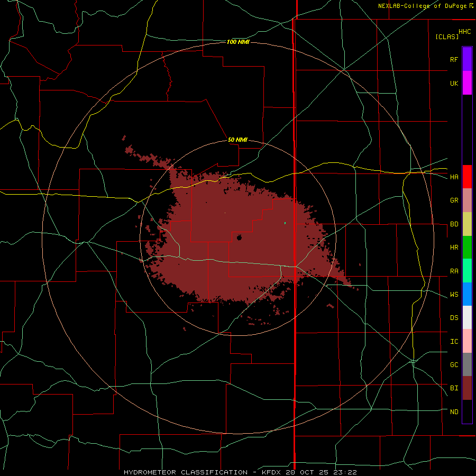Click the 50 NMI range ring label
The image size is (476, 476).
coord(237,140)
